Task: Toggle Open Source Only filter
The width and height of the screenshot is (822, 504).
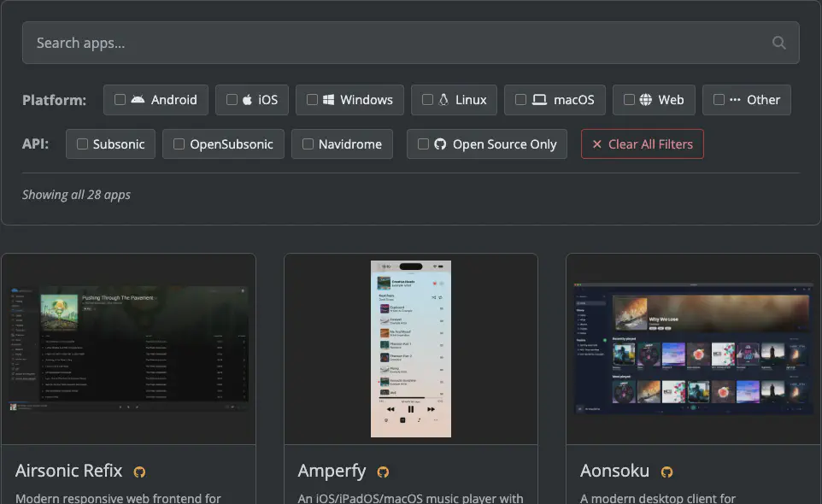Action: 423,144
